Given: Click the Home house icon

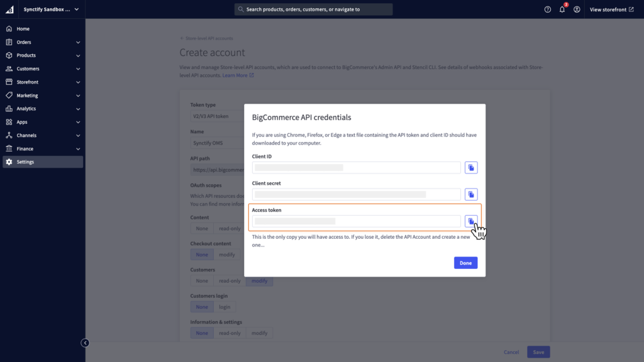Looking at the screenshot, I should click(x=9, y=29).
